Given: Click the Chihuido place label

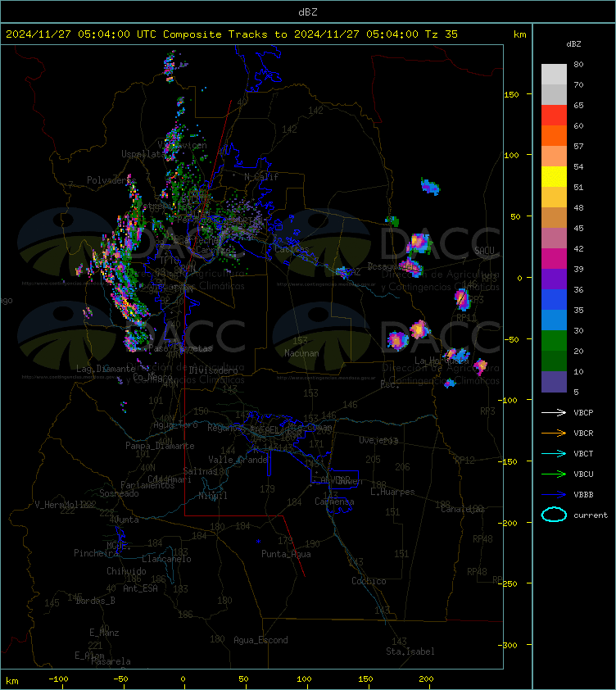Looking at the screenshot, I should coord(126,570).
